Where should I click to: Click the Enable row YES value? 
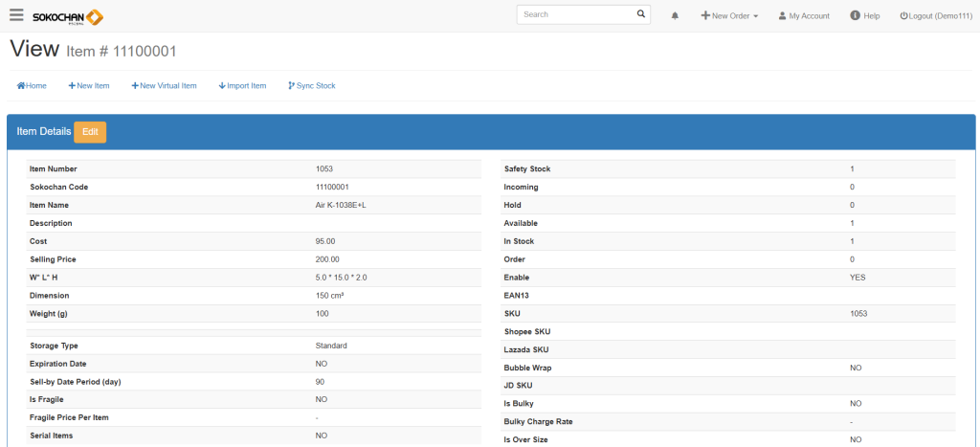pos(857,278)
